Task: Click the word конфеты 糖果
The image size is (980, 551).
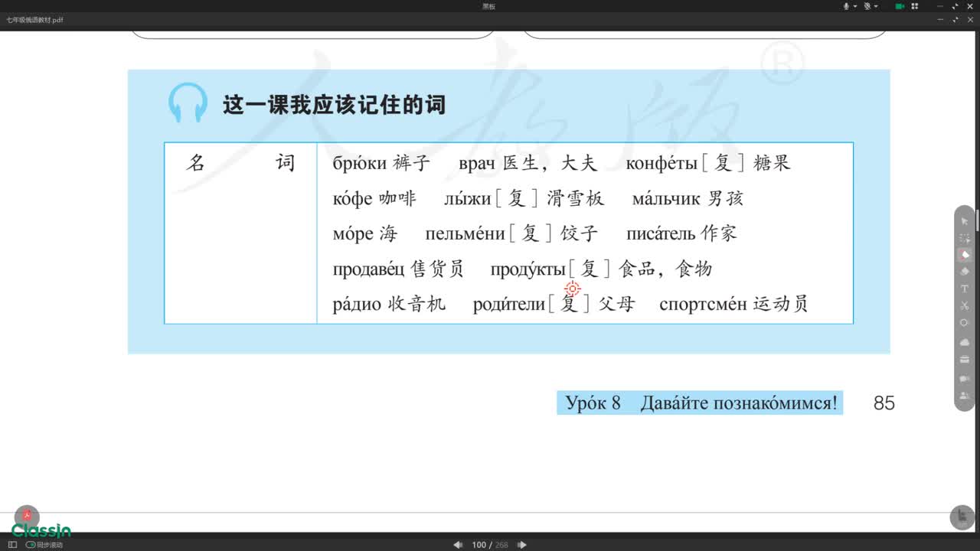Action: pyautogui.click(x=708, y=163)
